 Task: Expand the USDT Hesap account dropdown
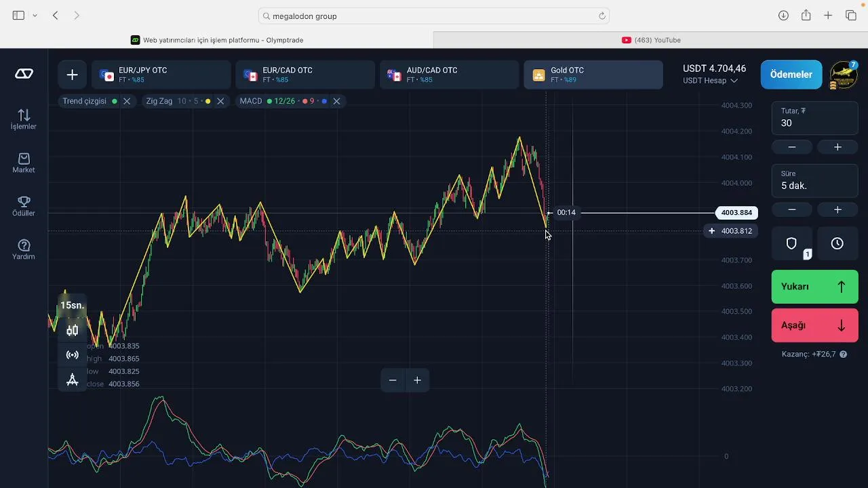pos(710,81)
